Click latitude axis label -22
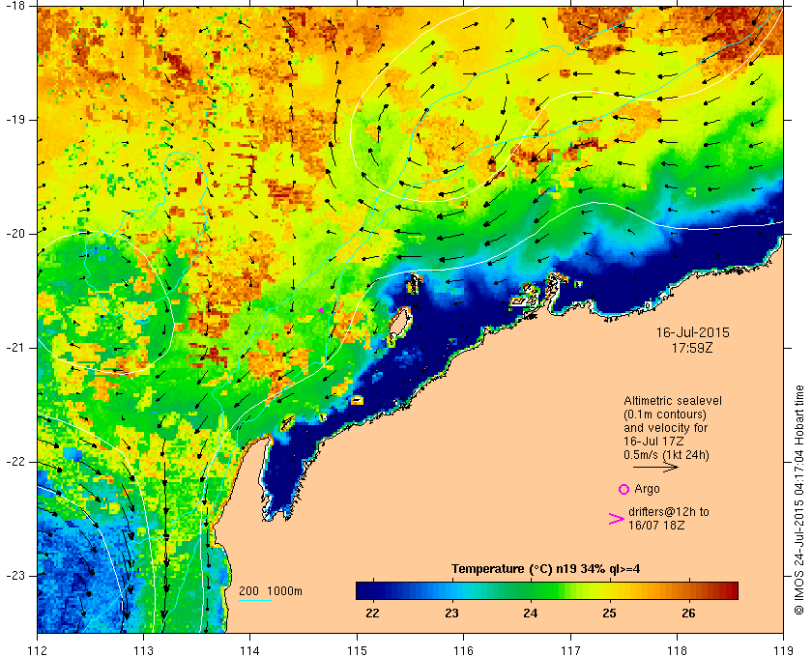 pyautogui.click(x=15, y=462)
